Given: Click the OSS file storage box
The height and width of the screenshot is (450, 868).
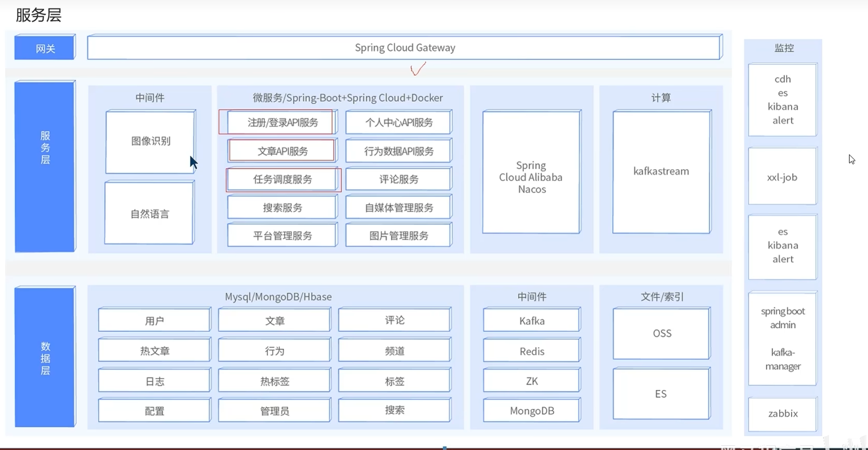Looking at the screenshot, I should pyautogui.click(x=662, y=333).
